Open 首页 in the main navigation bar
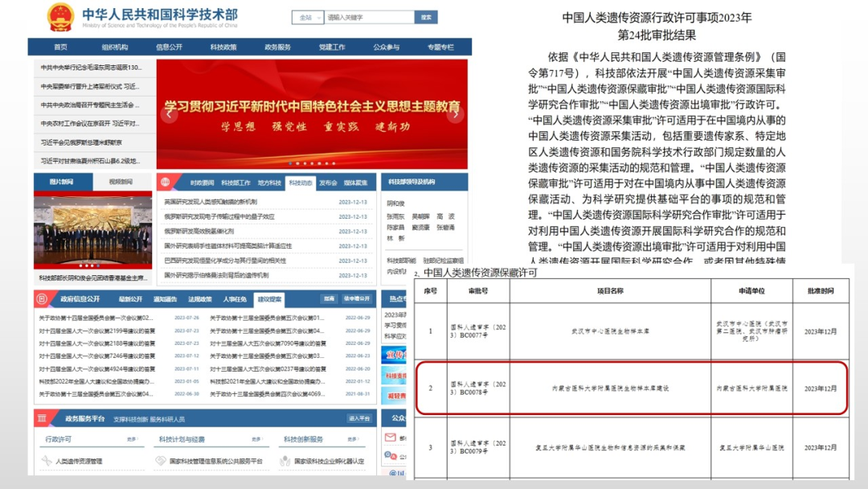868x489 pixels. pyautogui.click(x=60, y=47)
